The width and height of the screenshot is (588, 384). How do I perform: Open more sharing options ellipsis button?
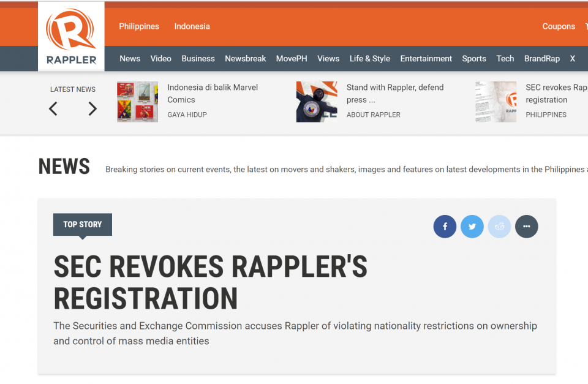[526, 227]
